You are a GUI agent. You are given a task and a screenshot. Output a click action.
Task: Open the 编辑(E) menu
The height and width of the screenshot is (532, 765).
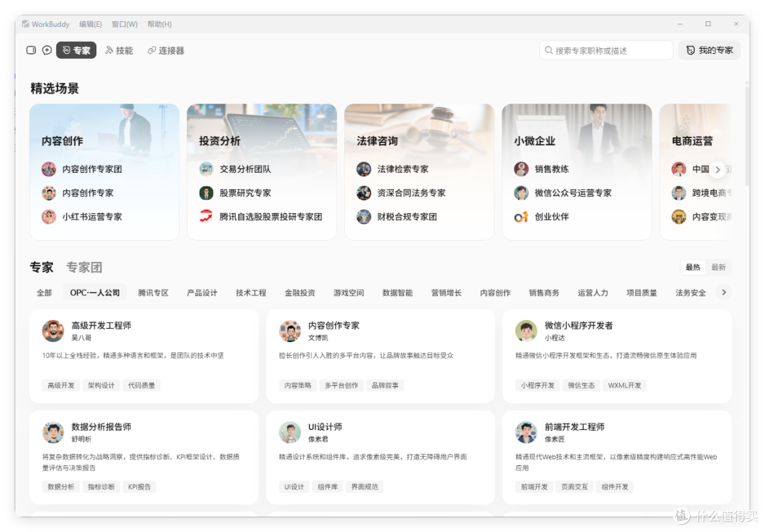tap(90, 24)
